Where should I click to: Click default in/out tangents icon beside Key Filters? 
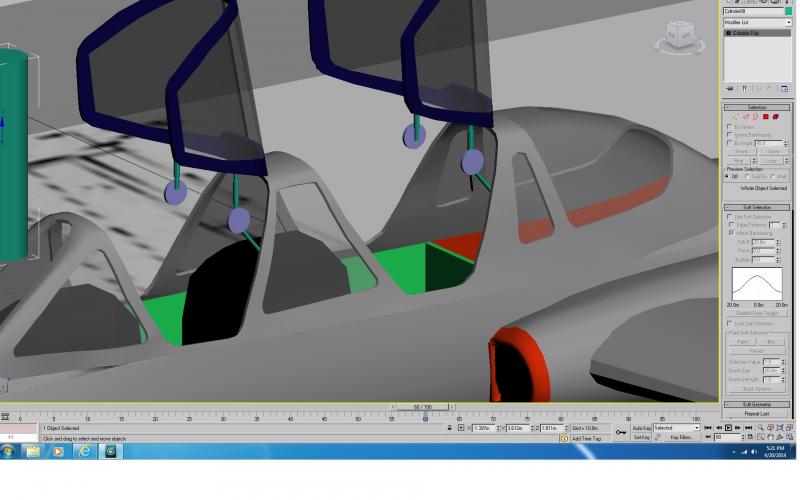(x=658, y=437)
